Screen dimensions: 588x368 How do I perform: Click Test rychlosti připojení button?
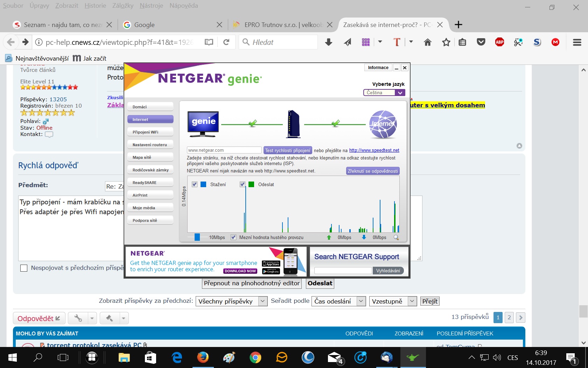pos(287,150)
